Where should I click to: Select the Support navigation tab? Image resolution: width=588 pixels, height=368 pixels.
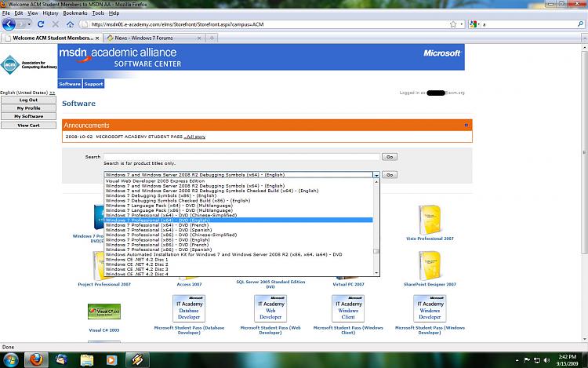(93, 84)
